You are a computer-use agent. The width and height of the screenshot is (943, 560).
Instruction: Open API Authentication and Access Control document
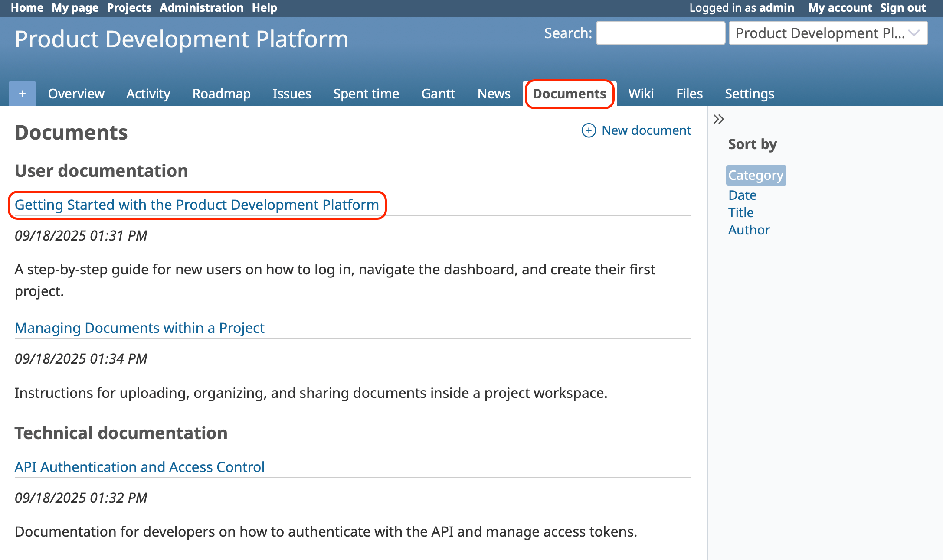[139, 467]
